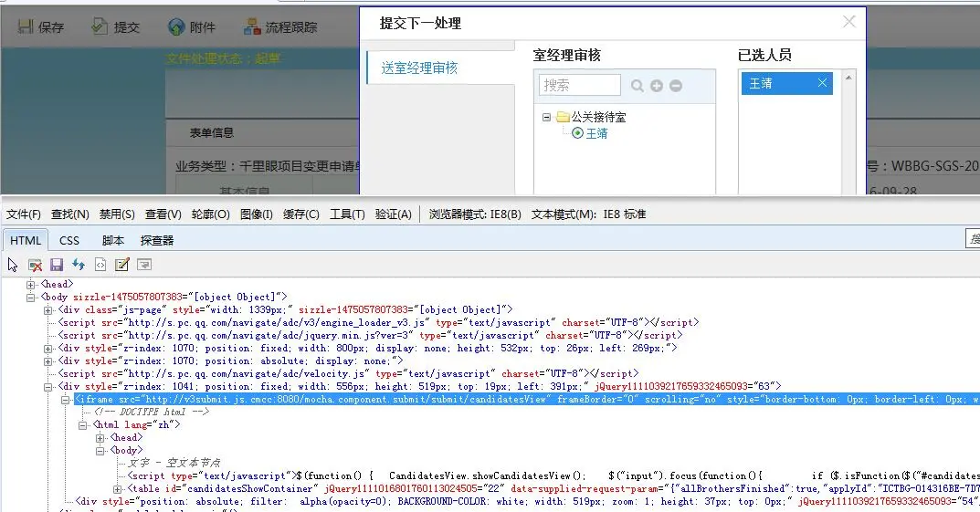Select the jquery.min.js script line

pyautogui.click(x=371, y=335)
